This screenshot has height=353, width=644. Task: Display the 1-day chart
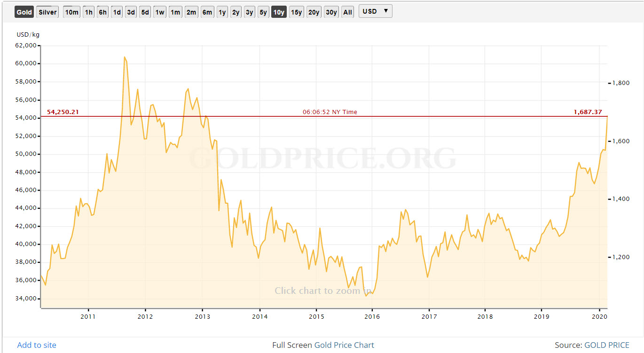(117, 12)
